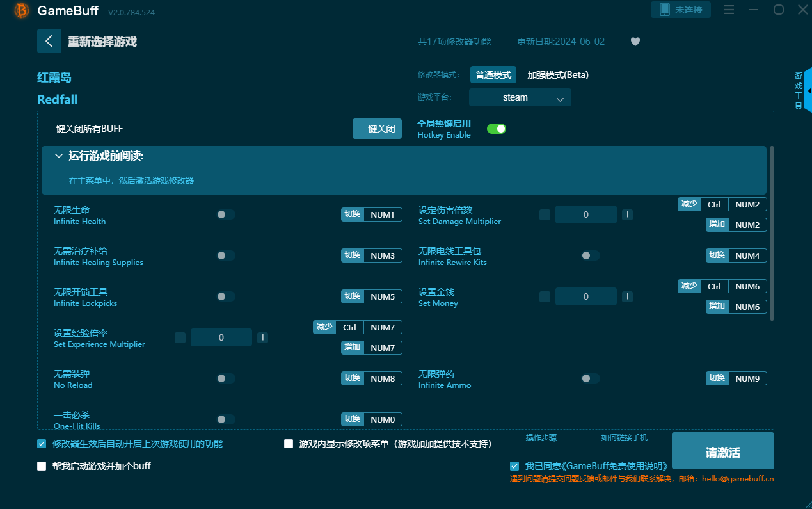Click the heart favorite icon
Viewport: 812px width, 509px height.
click(x=635, y=42)
